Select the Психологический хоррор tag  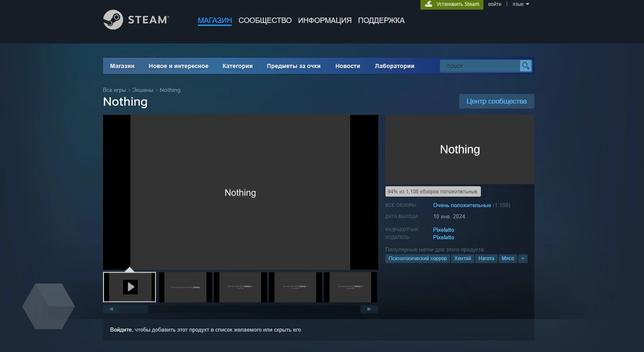[418, 258]
